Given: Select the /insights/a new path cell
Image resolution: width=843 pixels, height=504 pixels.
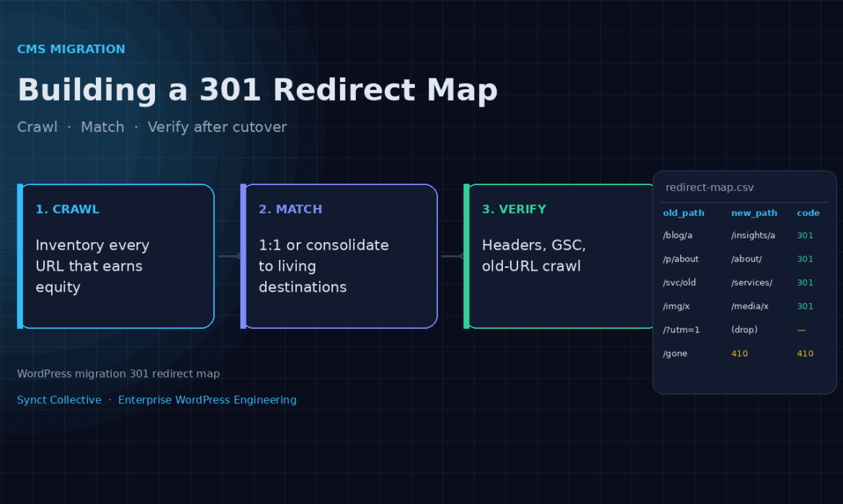Looking at the screenshot, I should 753,235.
